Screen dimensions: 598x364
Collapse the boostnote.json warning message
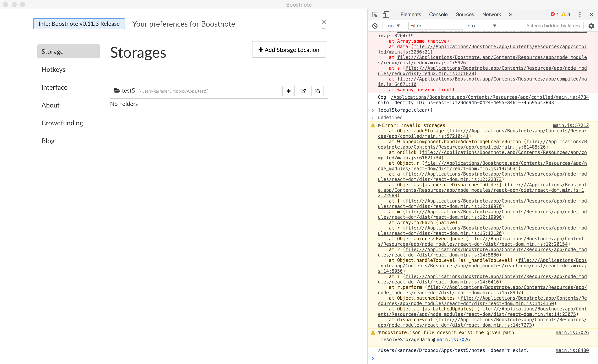point(380,332)
